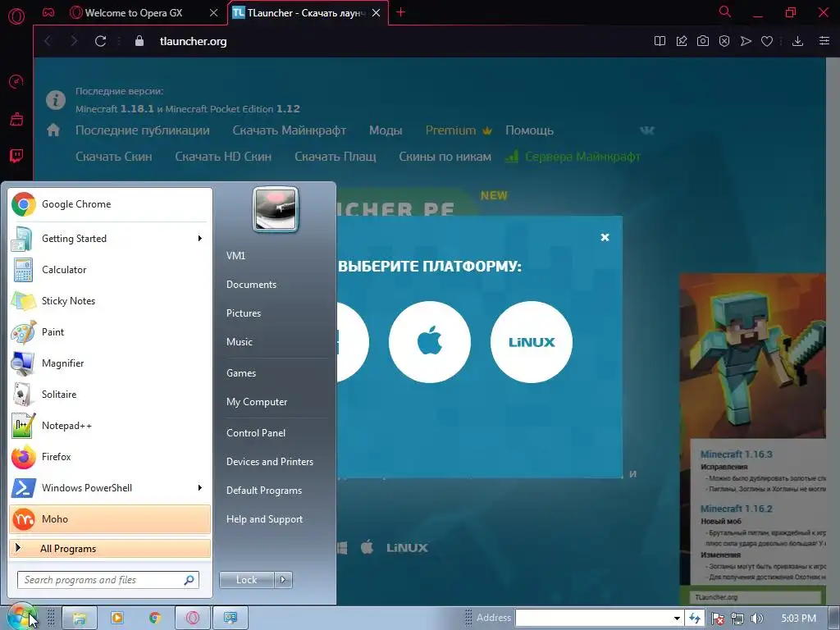Screen dimensions: 840x630
Task: Click the Opera snapshot camera icon
Action: click(703, 41)
